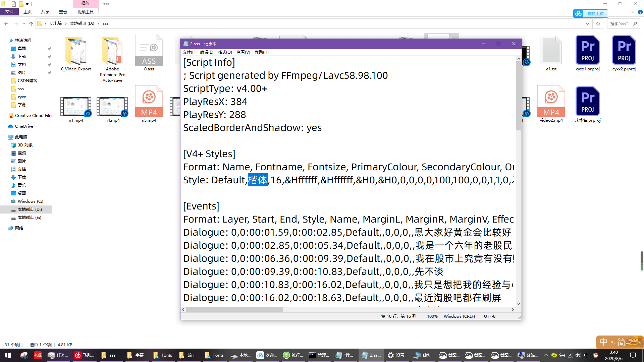
Task: Open the notification center icon
Action: (x=633, y=355)
